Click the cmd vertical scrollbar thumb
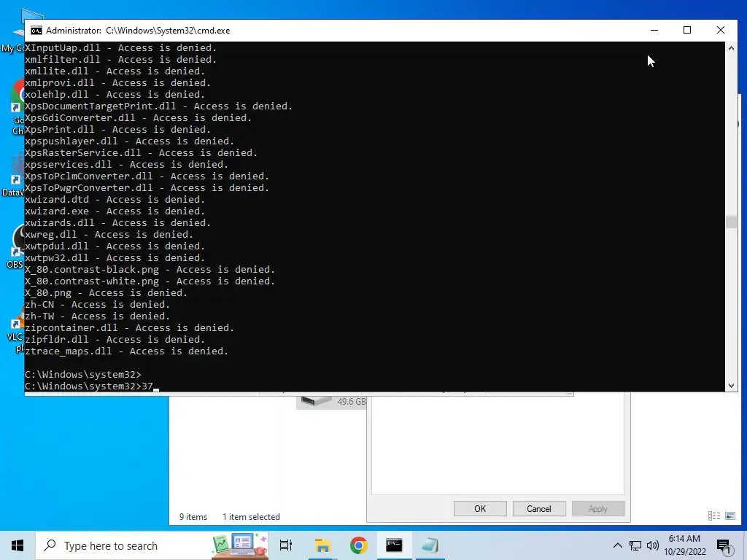The height and width of the screenshot is (560, 747). [731, 222]
